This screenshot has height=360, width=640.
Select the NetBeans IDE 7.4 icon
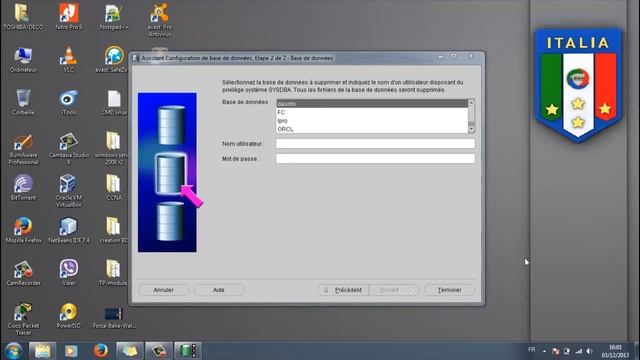[x=69, y=230]
